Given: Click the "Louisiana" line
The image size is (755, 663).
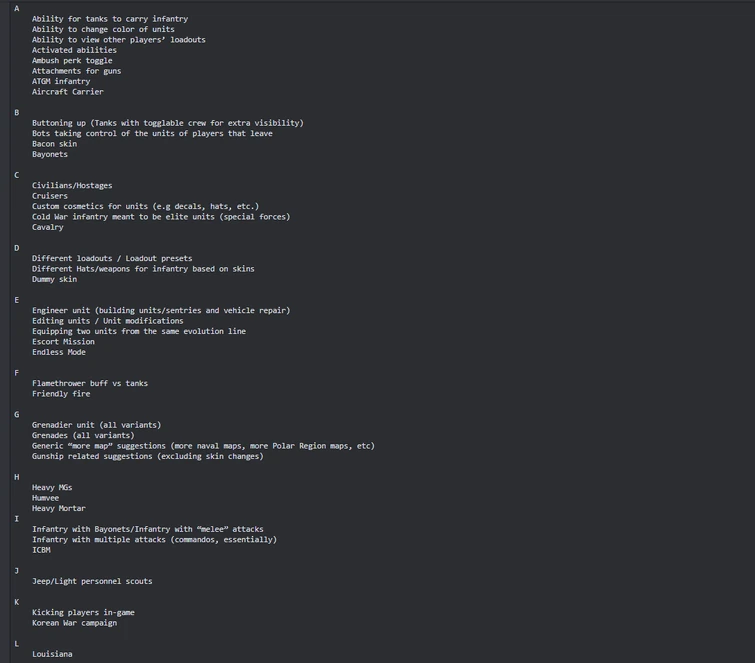Looking at the screenshot, I should (x=52, y=654).
